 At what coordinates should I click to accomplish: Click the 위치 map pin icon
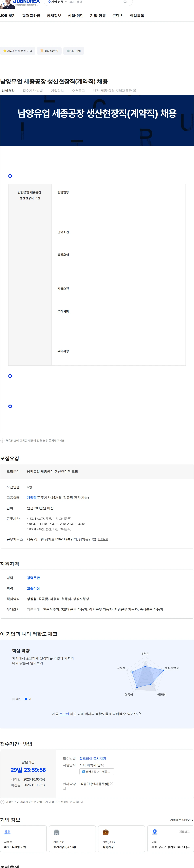pos(155,832)
